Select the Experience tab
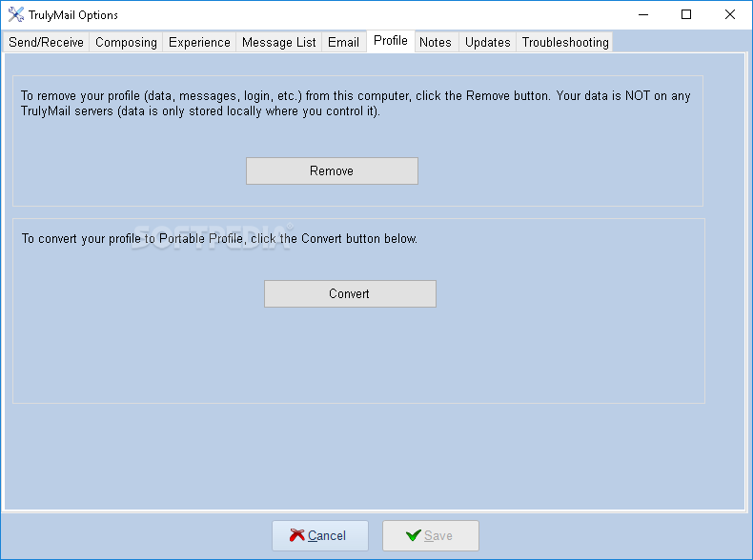Screen dimensions: 753x560 (199, 42)
